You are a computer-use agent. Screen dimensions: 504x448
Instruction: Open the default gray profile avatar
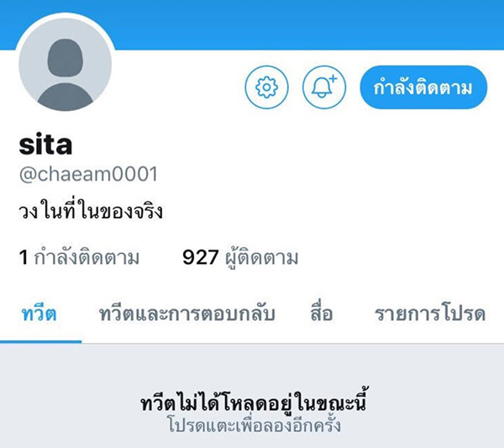pos(66,65)
